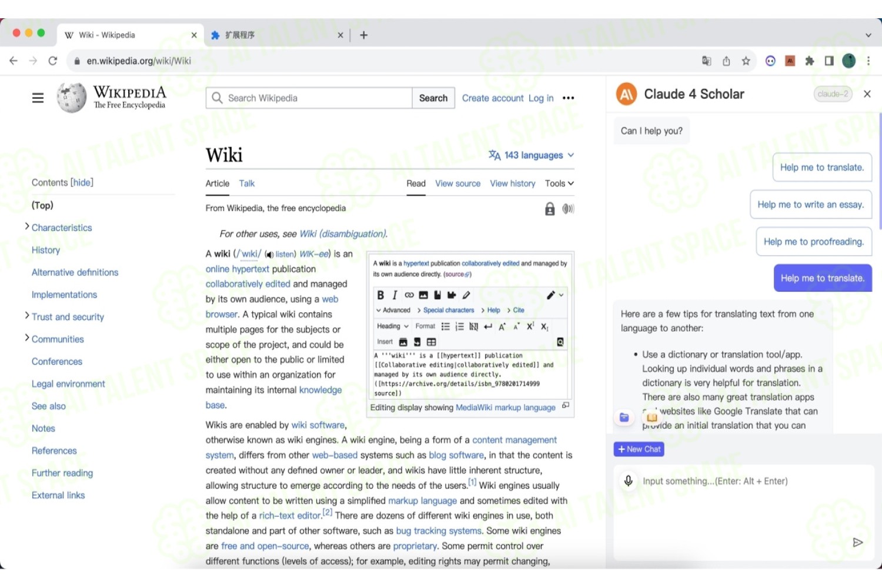Close the Claude 4 Scholar panel

pyautogui.click(x=867, y=94)
